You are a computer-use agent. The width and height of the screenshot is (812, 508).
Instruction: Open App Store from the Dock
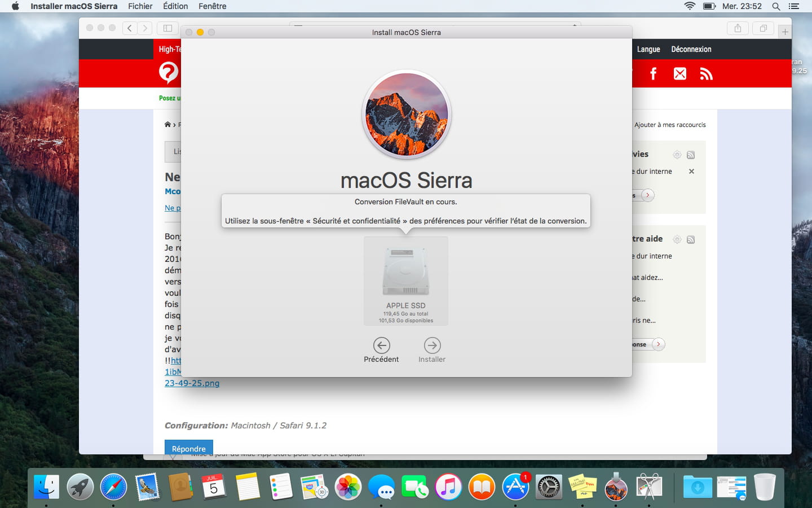pyautogui.click(x=515, y=487)
